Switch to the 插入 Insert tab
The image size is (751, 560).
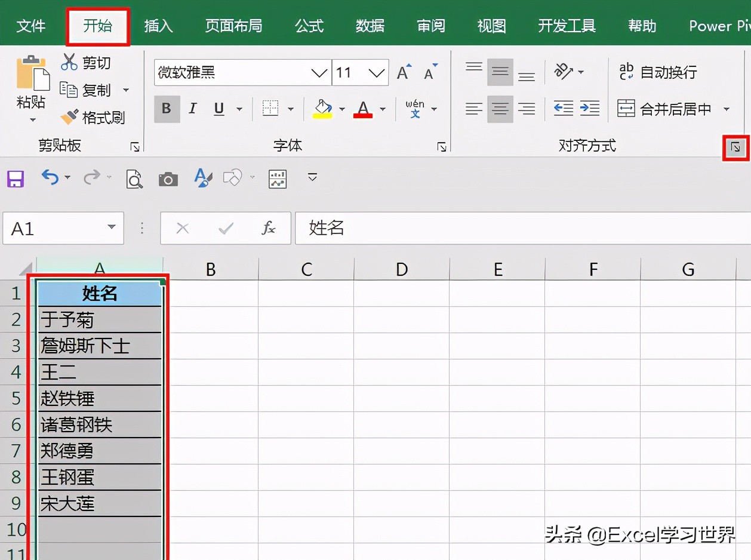158,26
